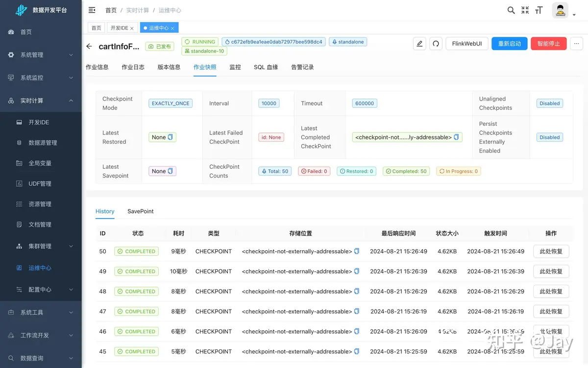The image size is (588, 368).
Task: Select the History tab
Action: coord(105,211)
